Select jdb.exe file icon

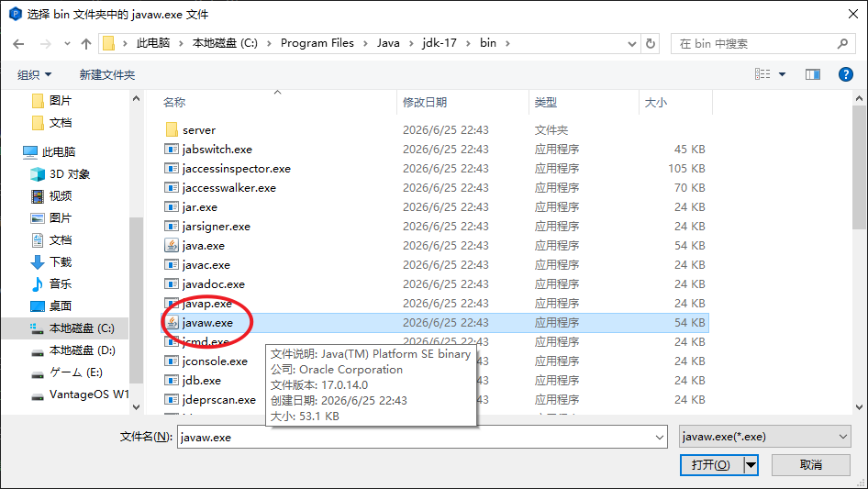pos(172,381)
